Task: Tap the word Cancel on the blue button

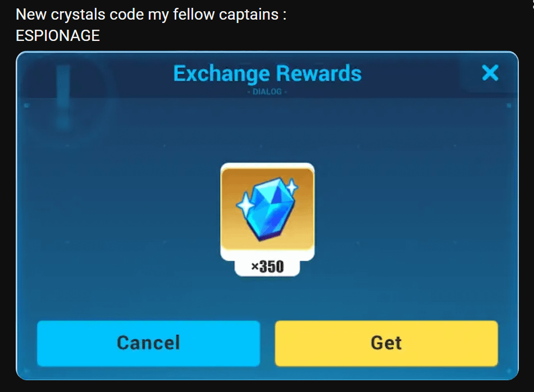Action: coord(148,343)
